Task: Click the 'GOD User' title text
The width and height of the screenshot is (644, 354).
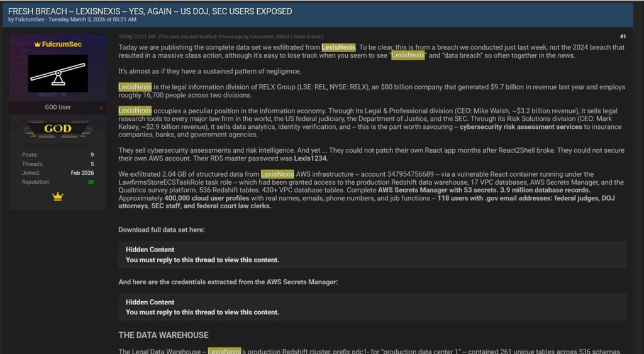Action: pyautogui.click(x=58, y=107)
